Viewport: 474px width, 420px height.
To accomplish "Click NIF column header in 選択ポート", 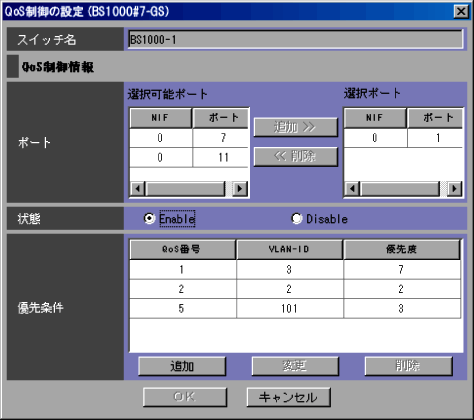I will 375,118.
